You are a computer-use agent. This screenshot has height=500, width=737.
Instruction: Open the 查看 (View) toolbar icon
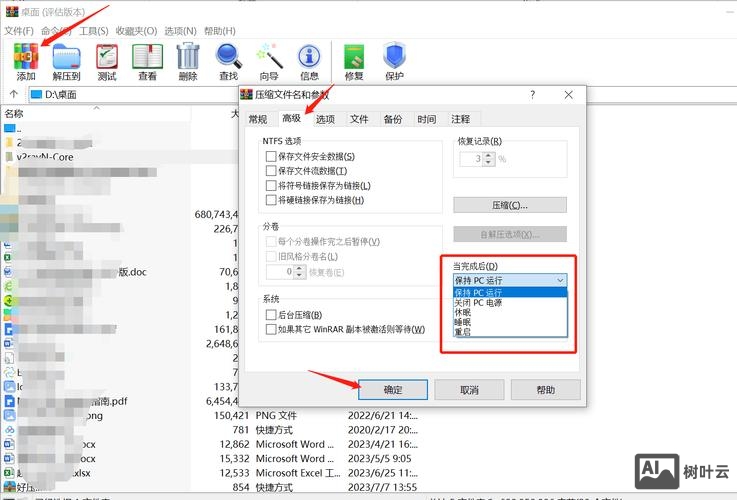point(147,62)
